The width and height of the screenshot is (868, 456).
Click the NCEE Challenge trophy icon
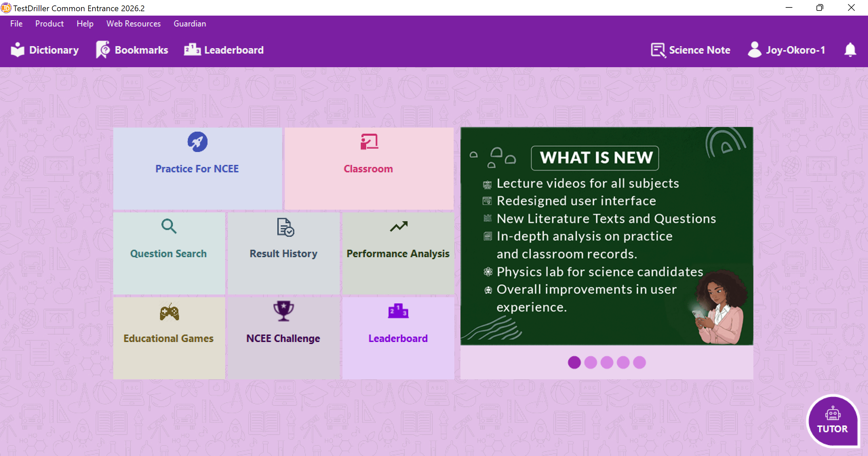pos(283,311)
